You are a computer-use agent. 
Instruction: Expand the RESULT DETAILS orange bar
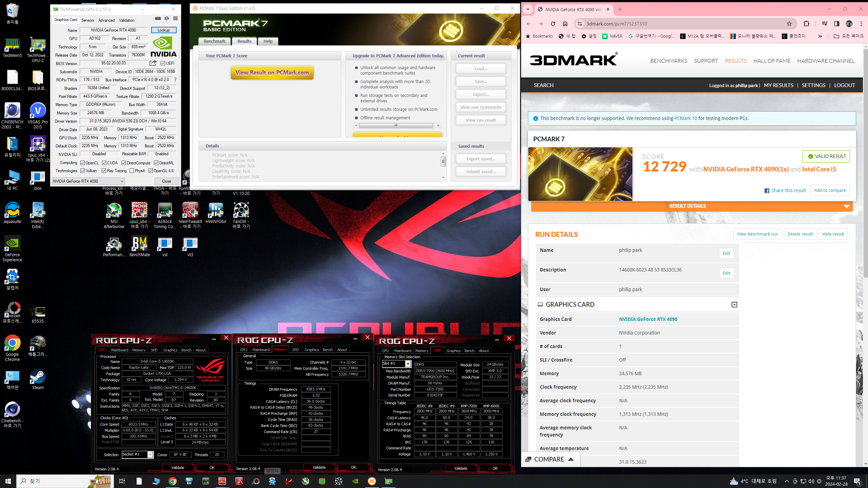click(692, 206)
